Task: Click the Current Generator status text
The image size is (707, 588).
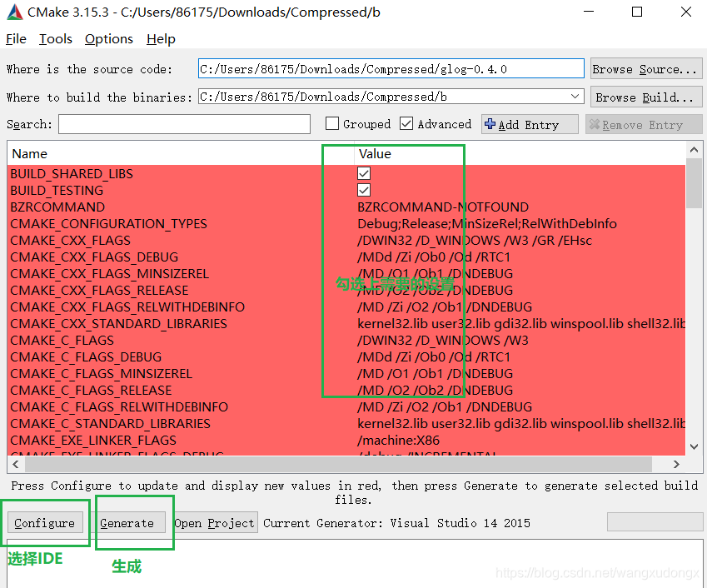Action: tap(396, 523)
